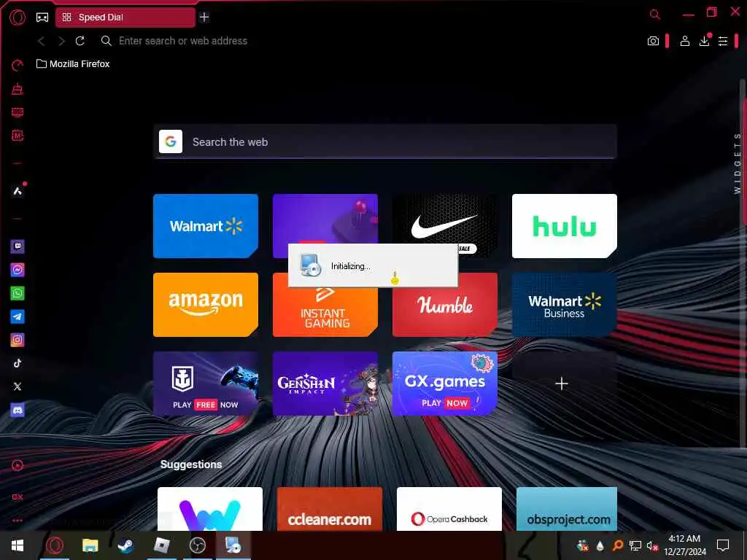Add a new speed dial site
747x560 pixels.
(562, 384)
